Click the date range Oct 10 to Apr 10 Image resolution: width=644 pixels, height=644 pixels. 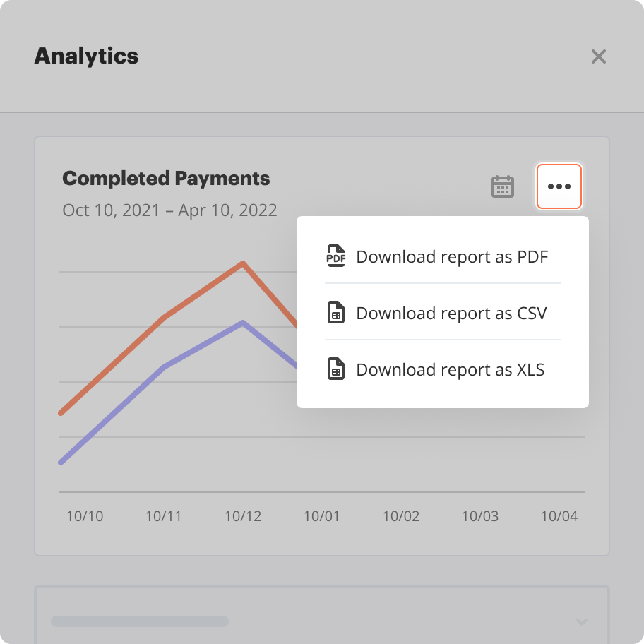(169, 210)
